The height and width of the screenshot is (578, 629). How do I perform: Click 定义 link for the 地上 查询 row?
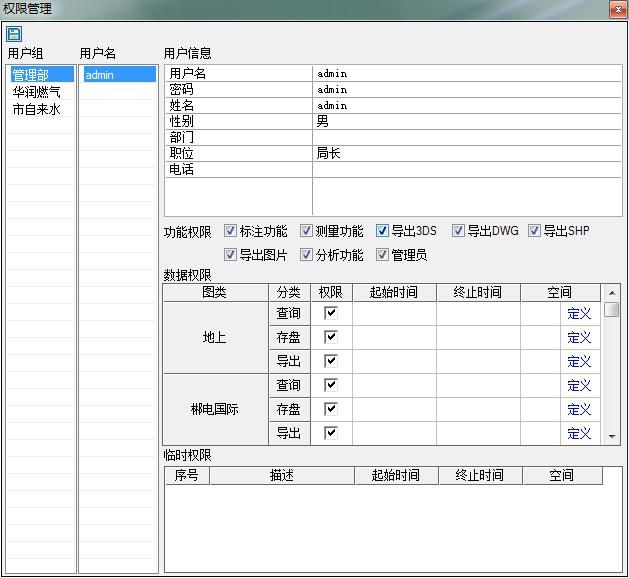(x=579, y=313)
